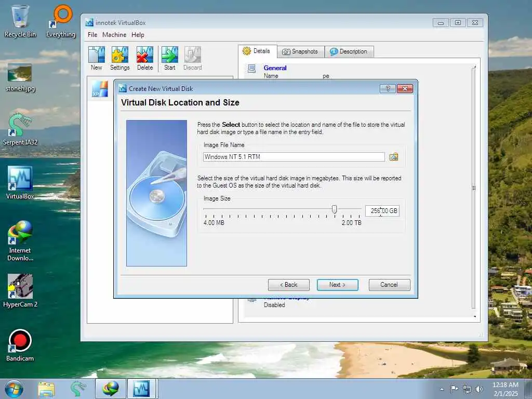Open VirtualBox desktop shortcut
Viewport: 532px width, 399px height.
click(20, 183)
